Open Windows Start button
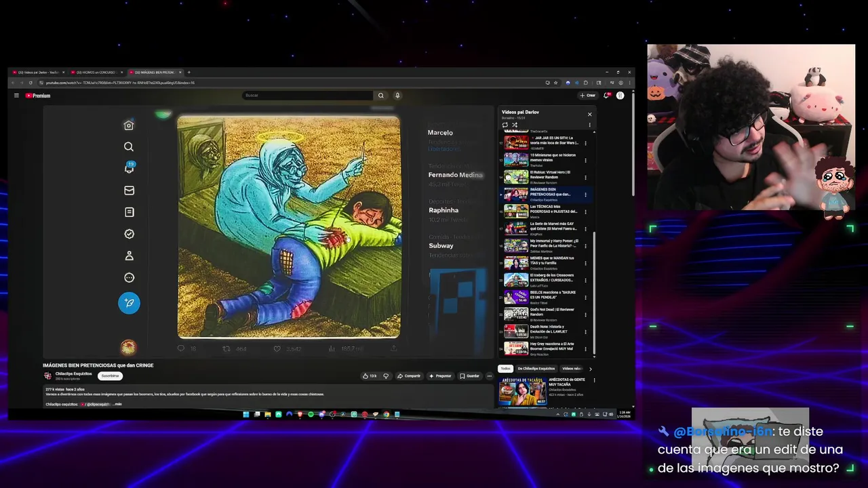The image size is (868, 488). 246,414
